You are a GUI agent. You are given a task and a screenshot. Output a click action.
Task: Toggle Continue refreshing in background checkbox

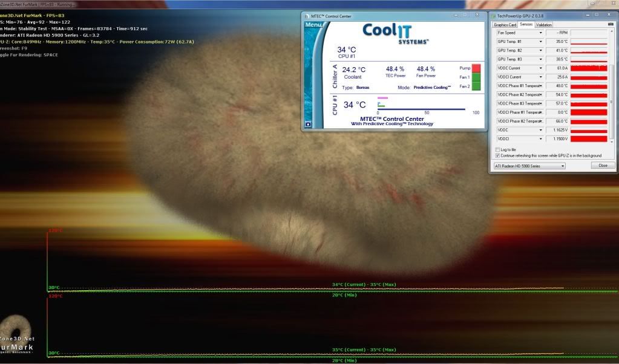(497, 155)
